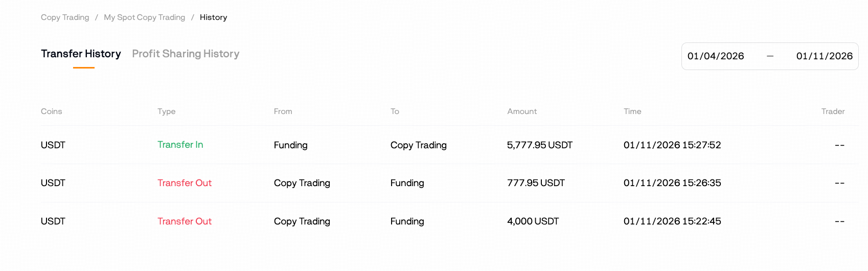Image resolution: width=868 pixels, height=271 pixels.
Task: Set the start date field 01/04/2026
Action: tap(716, 56)
